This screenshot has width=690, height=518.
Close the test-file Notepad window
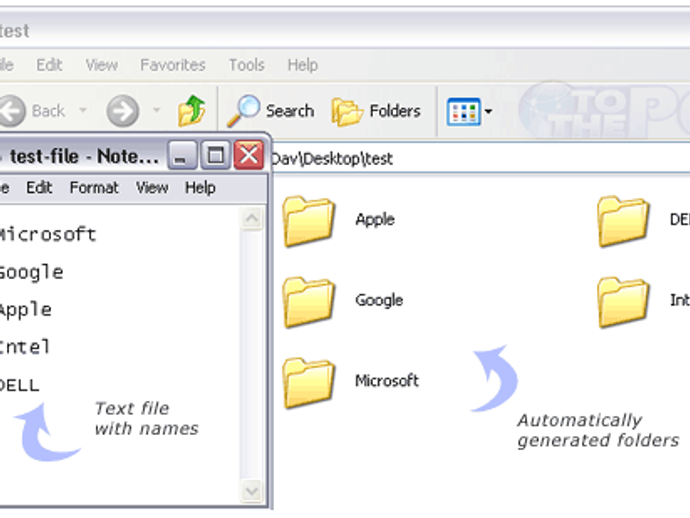pos(249,155)
